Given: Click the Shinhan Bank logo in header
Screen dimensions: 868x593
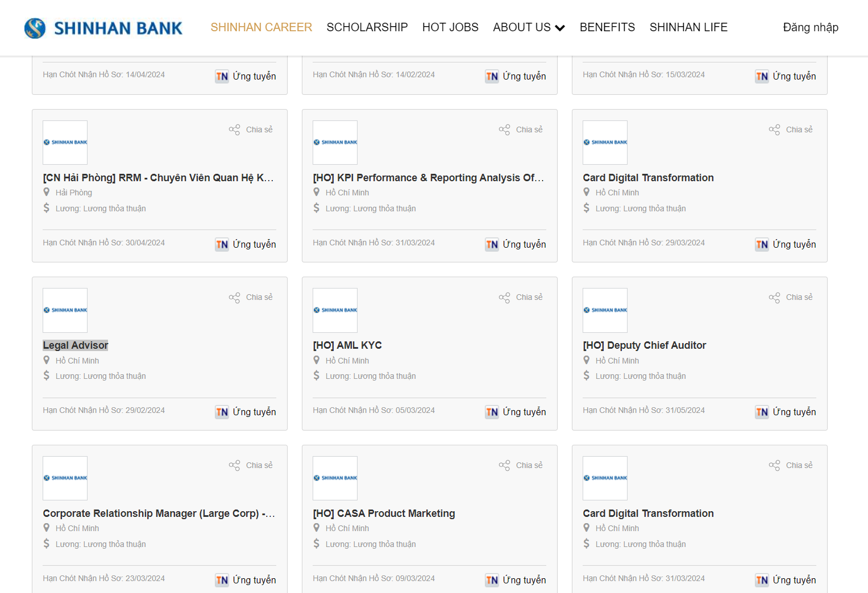Looking at the screenshot, I should [103, 28].
